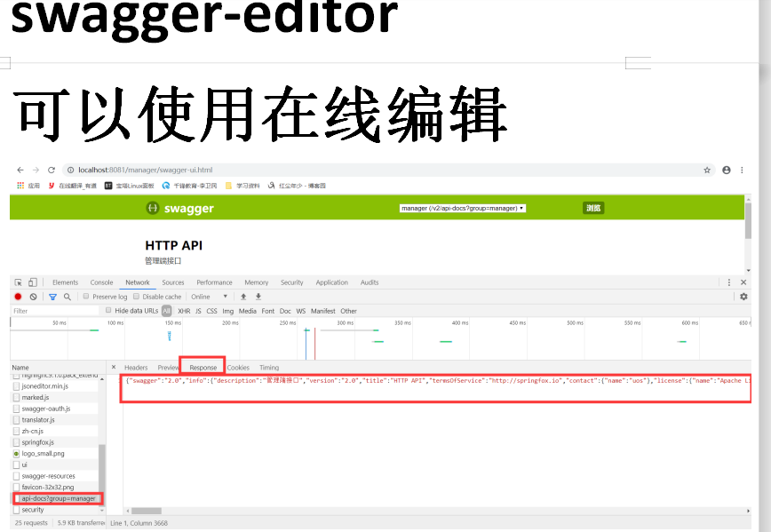This screenshot has height=532, width=771.
Task: Clear the network log
Action: 33,297
